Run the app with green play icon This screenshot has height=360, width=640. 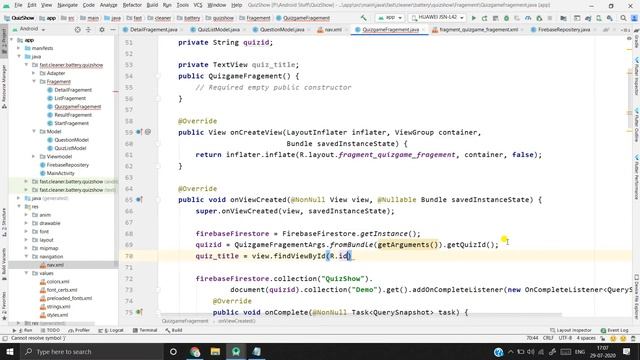[473, 18]
